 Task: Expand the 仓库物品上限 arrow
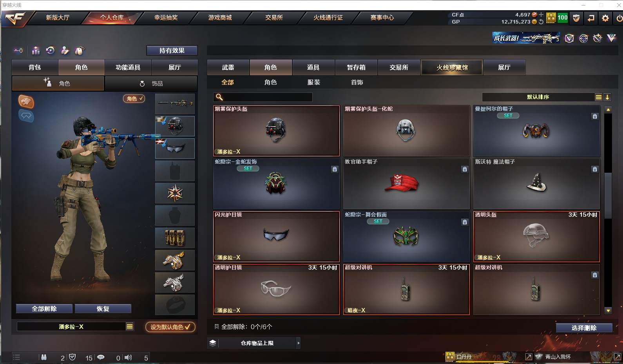[298, 343]
